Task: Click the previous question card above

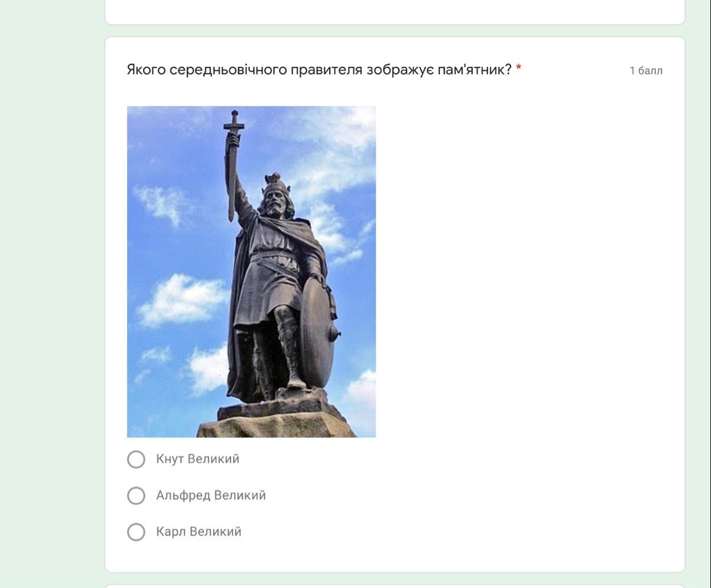Action: [x=395, y=12]
